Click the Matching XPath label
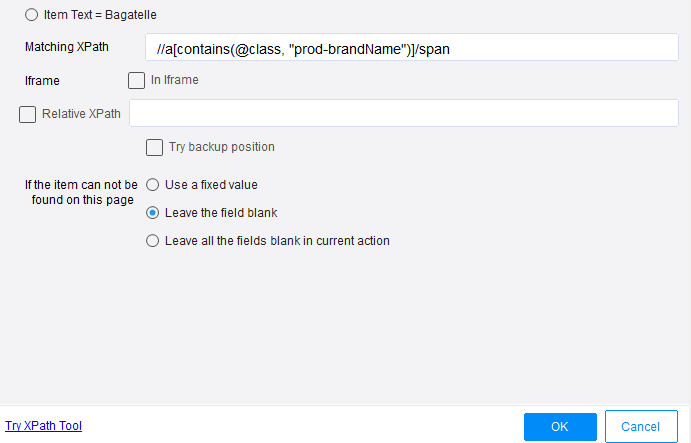 67,47
